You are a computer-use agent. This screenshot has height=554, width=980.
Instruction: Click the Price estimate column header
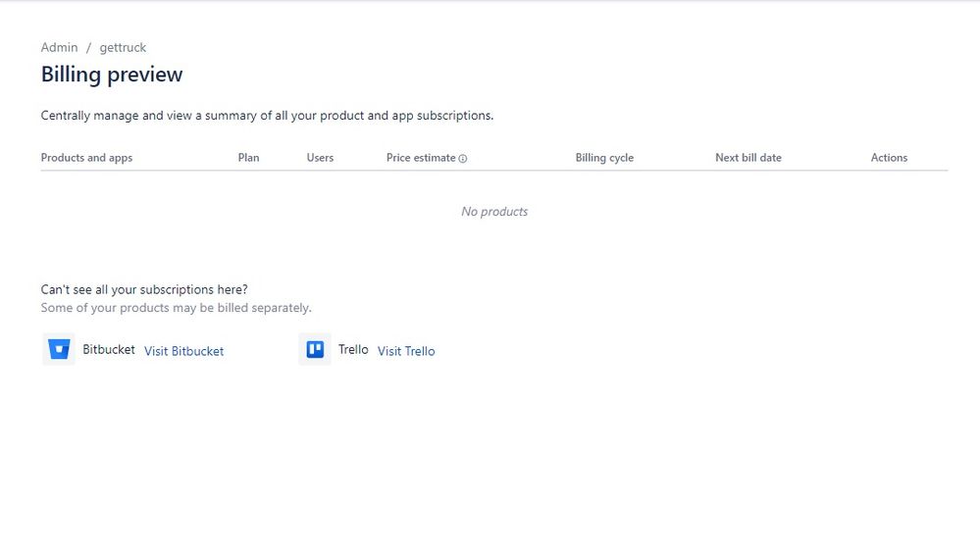[x=421, y=158]
